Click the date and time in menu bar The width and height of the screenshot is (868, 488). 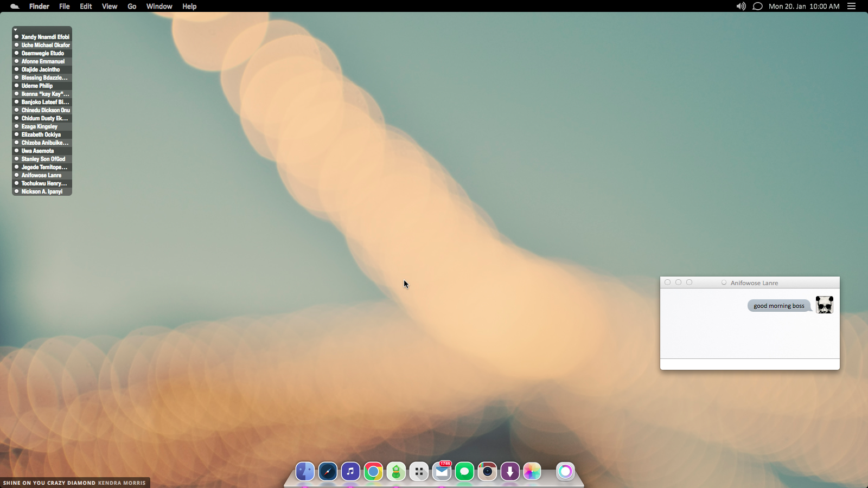[x=804, y=7]
